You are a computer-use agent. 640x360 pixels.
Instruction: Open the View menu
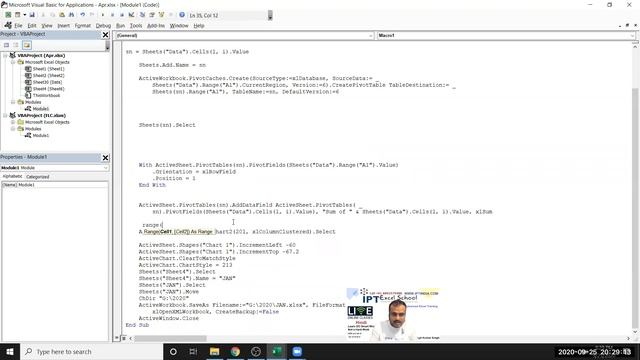tap(47, 25)
